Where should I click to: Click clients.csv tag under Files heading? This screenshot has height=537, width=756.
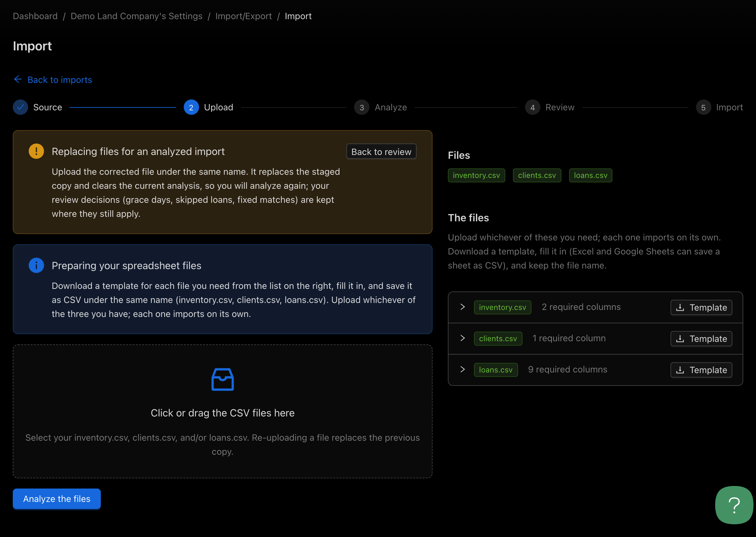[x=537, y=175]
